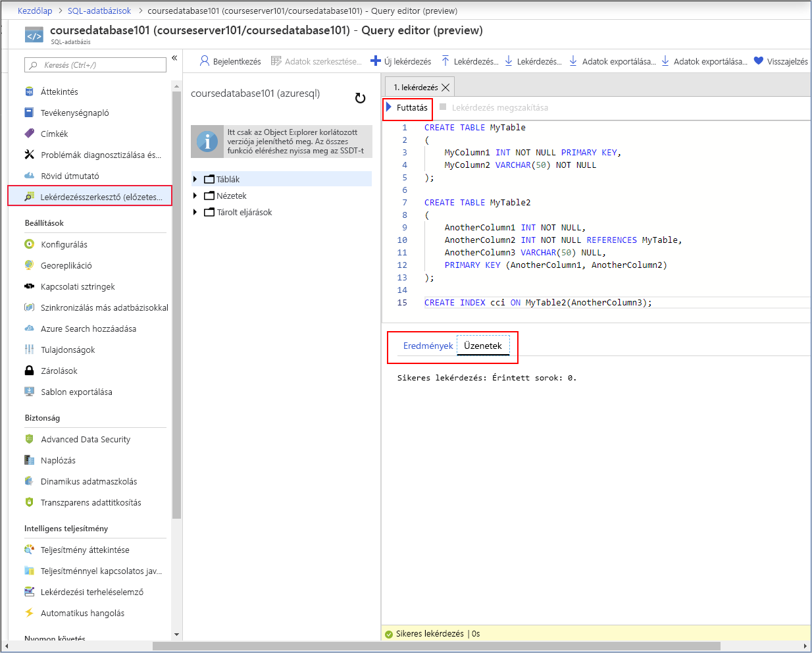Refresh the Object Explorer database tree
812x653 pixels.
360,98
